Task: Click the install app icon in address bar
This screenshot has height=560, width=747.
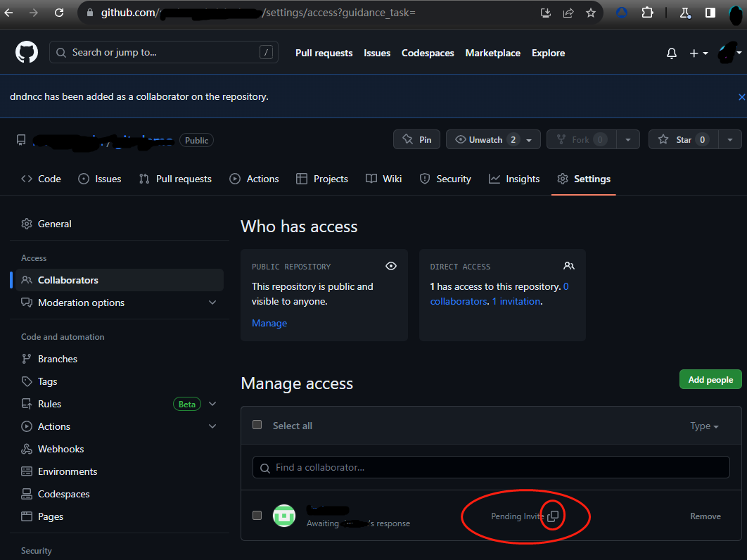Action: 546,13
